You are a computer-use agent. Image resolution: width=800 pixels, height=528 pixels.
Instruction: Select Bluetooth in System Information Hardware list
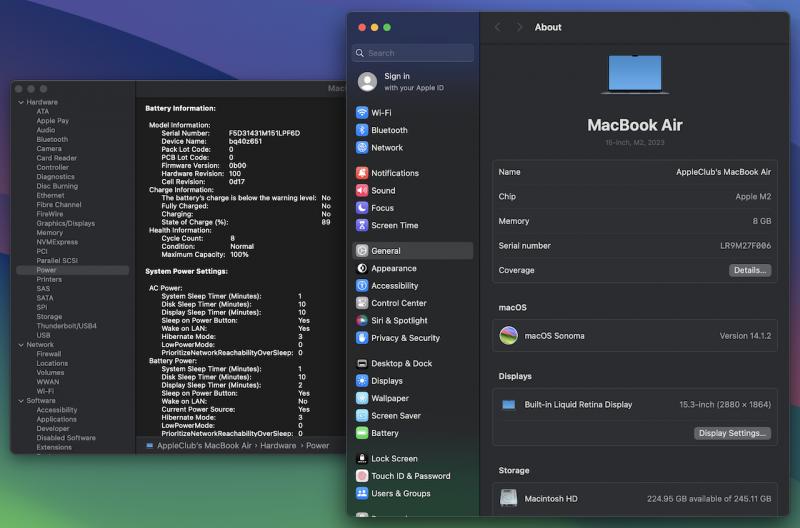(52, 139)
